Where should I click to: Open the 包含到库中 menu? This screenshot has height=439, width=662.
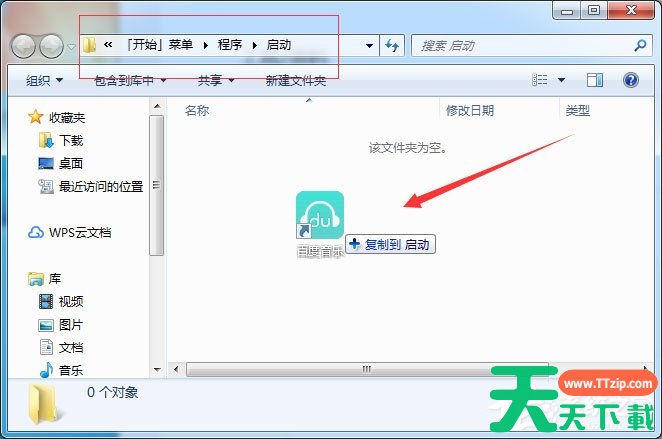tap(130, 80)
